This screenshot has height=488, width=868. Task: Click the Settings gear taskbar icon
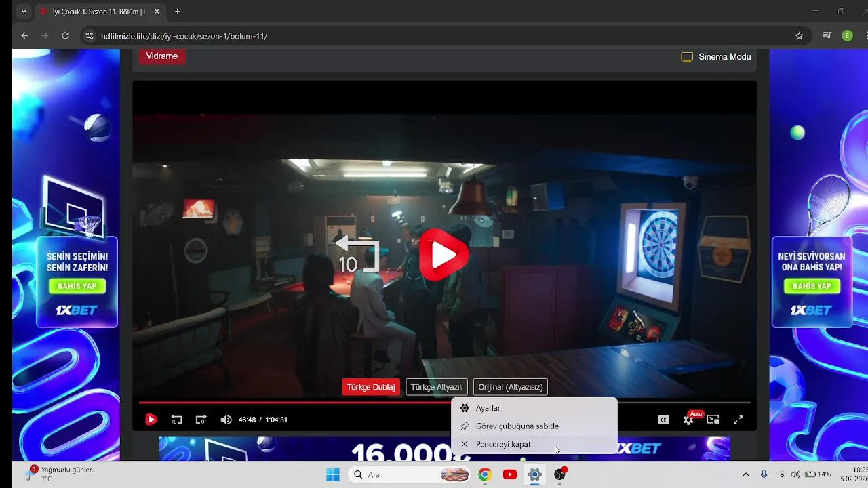click(x=535, y=474)
